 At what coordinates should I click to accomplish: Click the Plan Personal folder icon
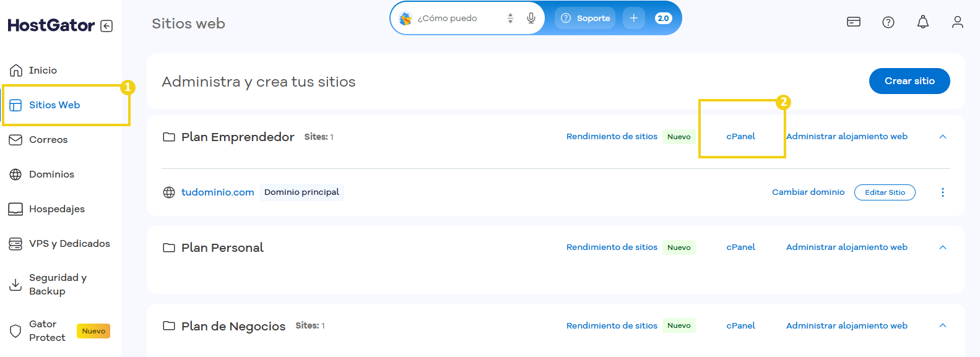pos(169,247)
